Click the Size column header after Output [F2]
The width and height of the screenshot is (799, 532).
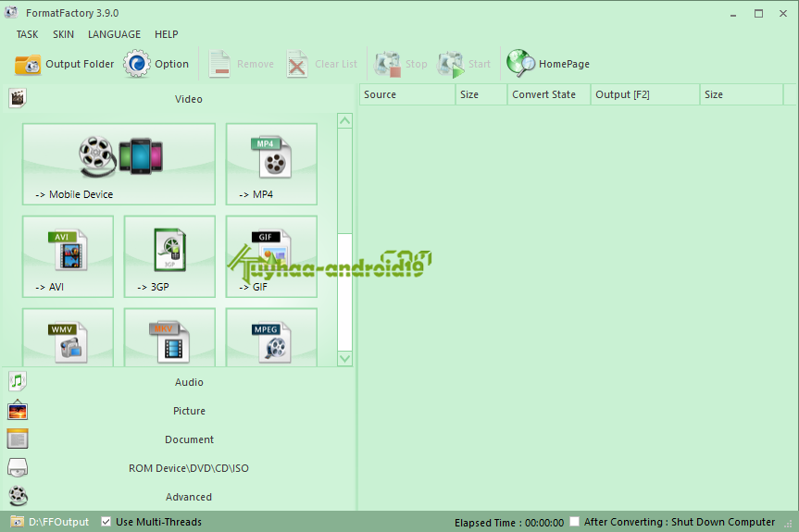coord(741,94)
